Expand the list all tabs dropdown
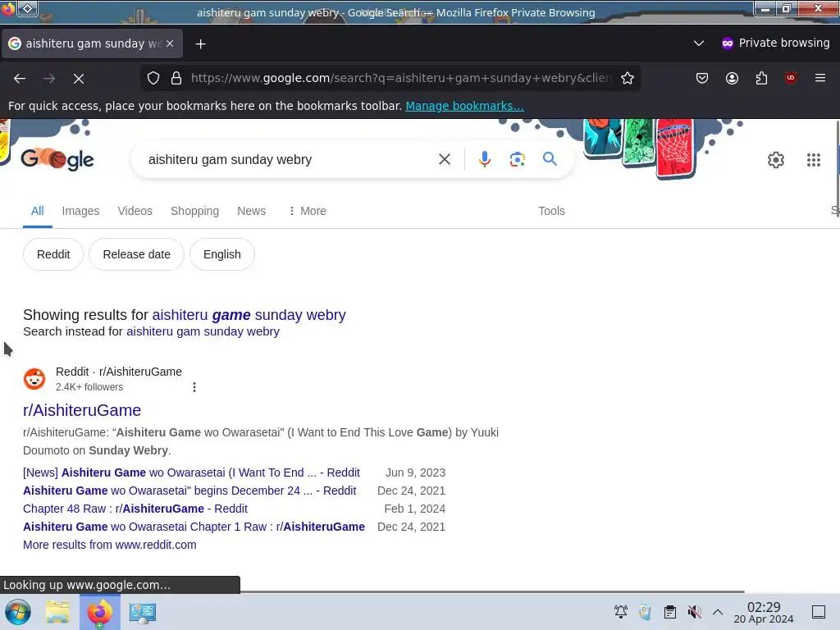This screenshot has height=630, width=840. pos(699,43)
